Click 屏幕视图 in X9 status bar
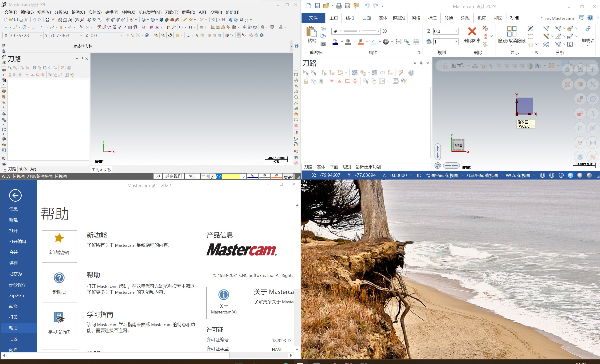Screen dimensions: 600x364 tap(173, 176)
